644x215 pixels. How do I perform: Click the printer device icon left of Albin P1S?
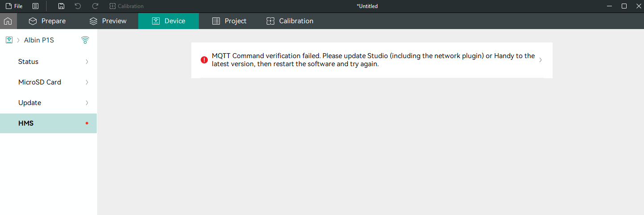9,40
